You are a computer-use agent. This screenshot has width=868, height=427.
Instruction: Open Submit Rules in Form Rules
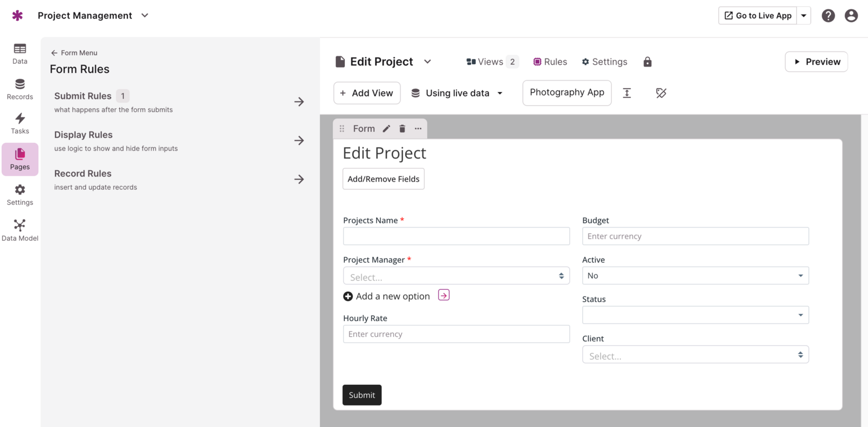point(179,102)
